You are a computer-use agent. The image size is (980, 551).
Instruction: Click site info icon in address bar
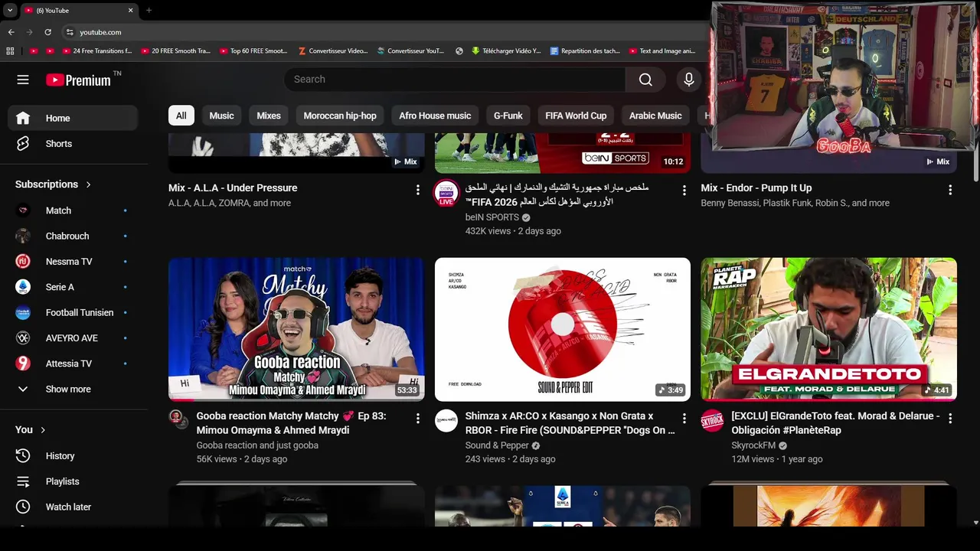(x=70, y=32)
